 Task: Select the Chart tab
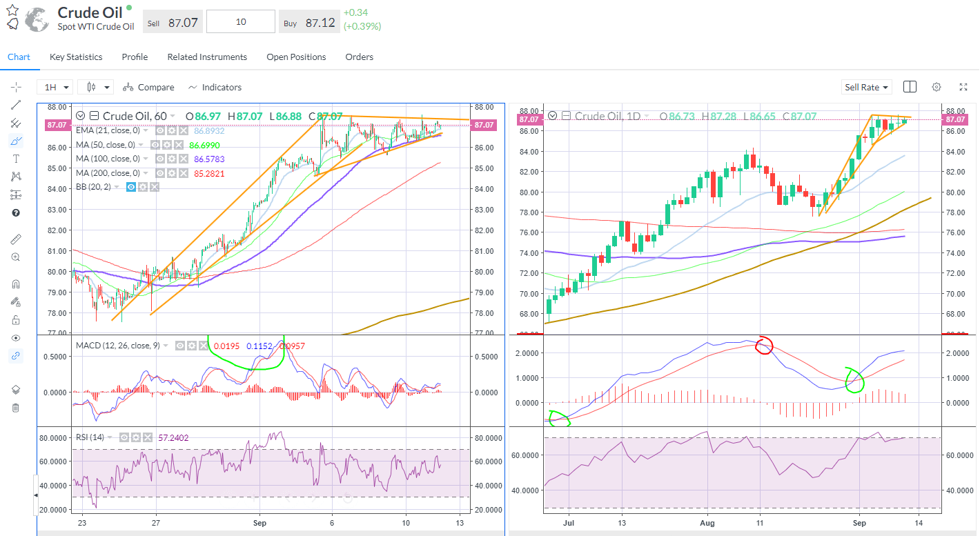(19, 57)
